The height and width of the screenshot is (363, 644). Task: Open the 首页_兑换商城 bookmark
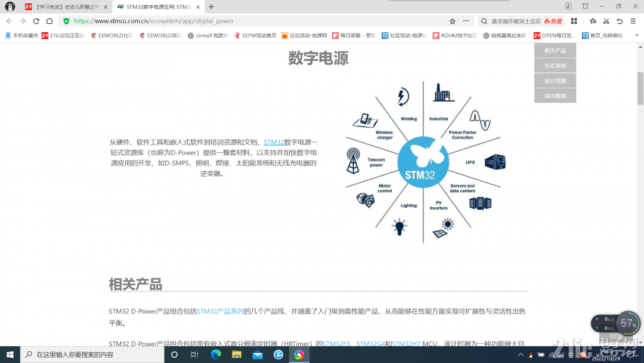tap(602, 36)
